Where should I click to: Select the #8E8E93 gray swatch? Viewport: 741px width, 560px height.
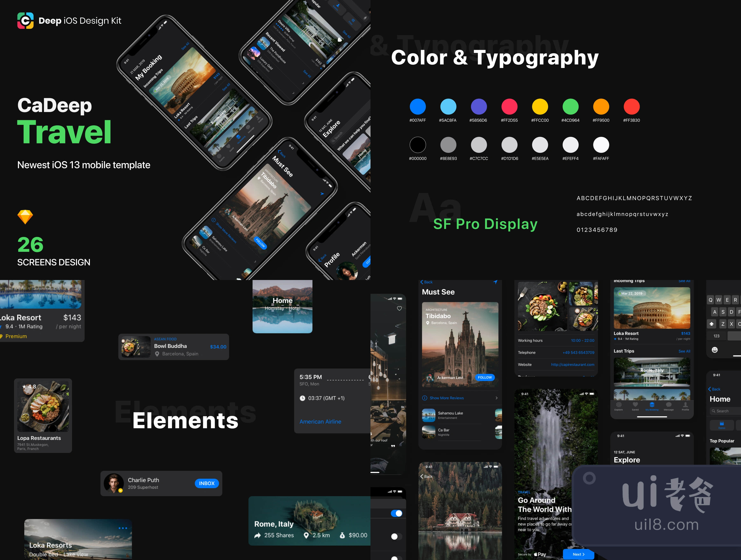click(448, 145)
